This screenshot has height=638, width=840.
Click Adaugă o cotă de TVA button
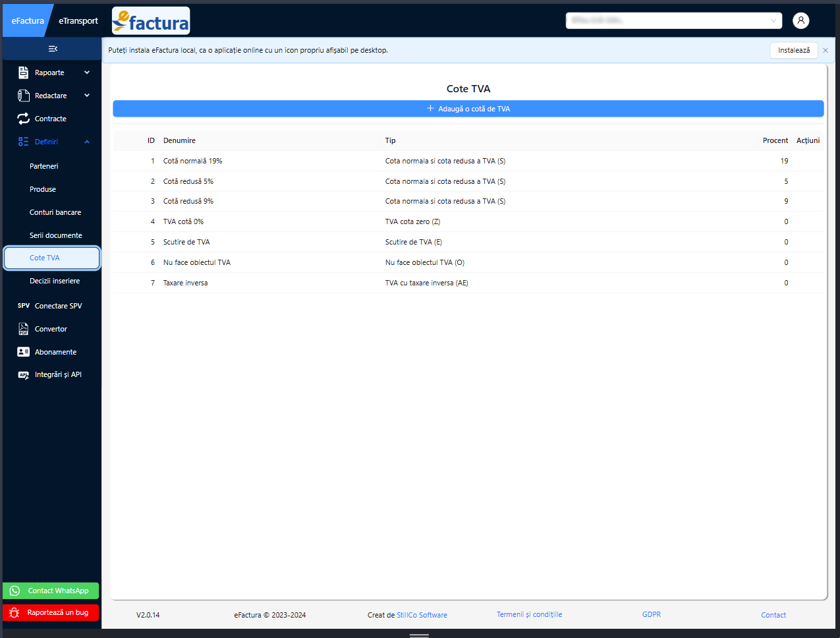468,109
